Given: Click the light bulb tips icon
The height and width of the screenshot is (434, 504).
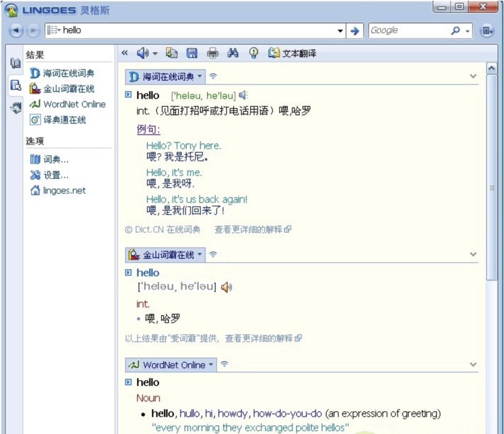Looking at the screenshot, I should tap(253, 53).
